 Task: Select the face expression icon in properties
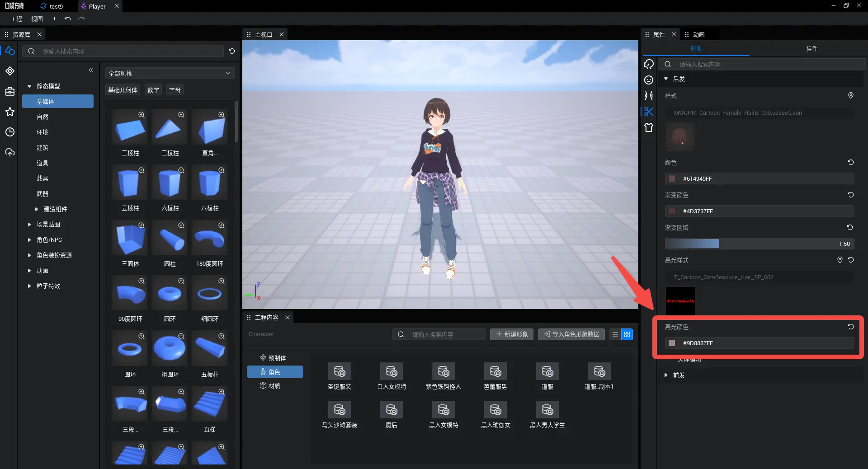pyautogui.click(x=649, y=80)
